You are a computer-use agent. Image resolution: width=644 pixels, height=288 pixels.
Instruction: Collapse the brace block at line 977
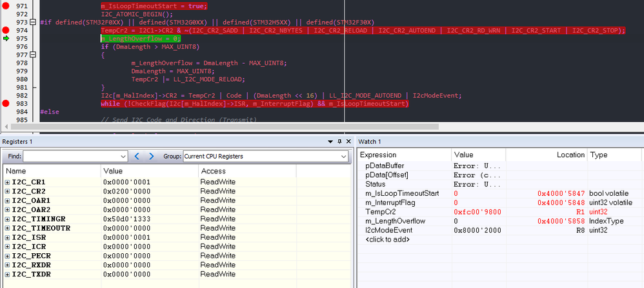tap(34, 55)
